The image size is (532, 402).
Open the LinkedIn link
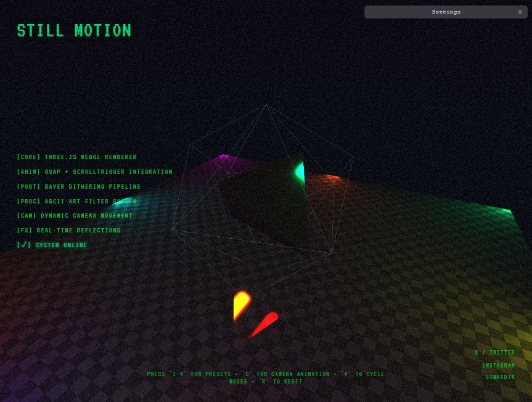point(500,377)
